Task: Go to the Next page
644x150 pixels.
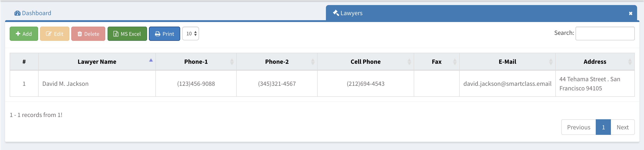Action: [622, 127]
